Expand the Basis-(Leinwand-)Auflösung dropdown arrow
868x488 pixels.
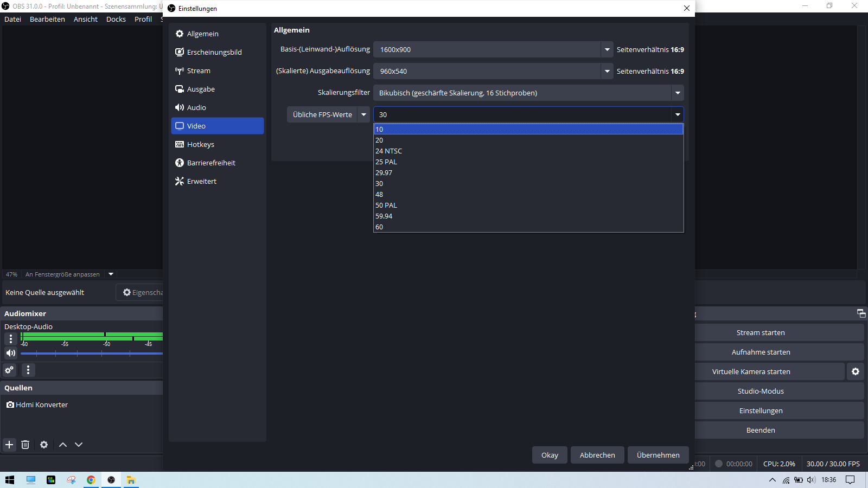(x=607, y=49)
